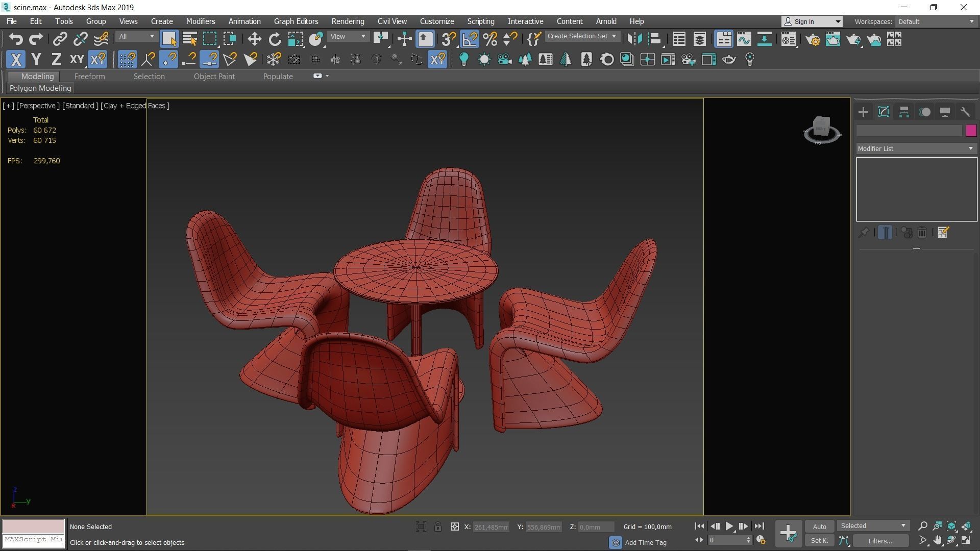The image size is (980, 551).
Task: Click Remove modifier trash icon
Action: (922, 233)
